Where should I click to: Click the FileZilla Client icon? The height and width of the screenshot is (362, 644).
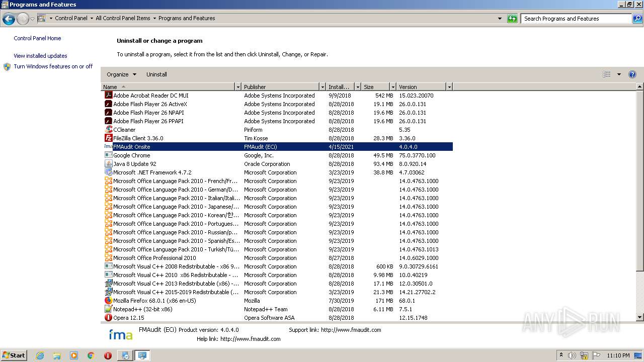(108, 138)
